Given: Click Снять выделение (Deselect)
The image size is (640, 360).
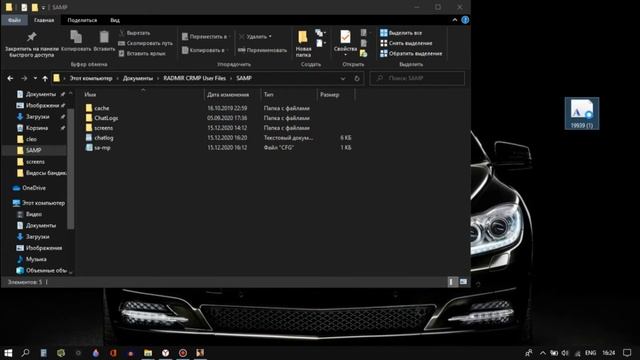Looking at the screenshot, I should 406,43.
